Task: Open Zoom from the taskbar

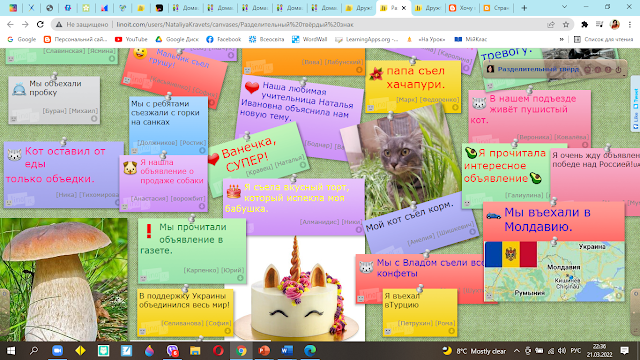Action: pos(57,351)
